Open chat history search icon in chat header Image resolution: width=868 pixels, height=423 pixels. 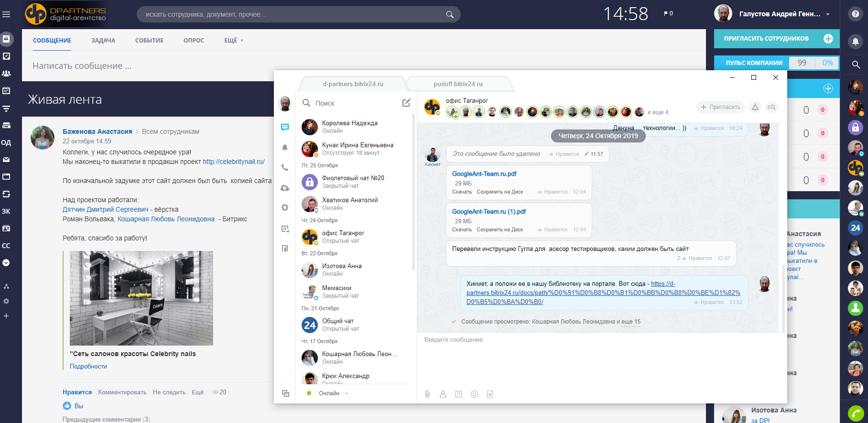coord(771,107)
